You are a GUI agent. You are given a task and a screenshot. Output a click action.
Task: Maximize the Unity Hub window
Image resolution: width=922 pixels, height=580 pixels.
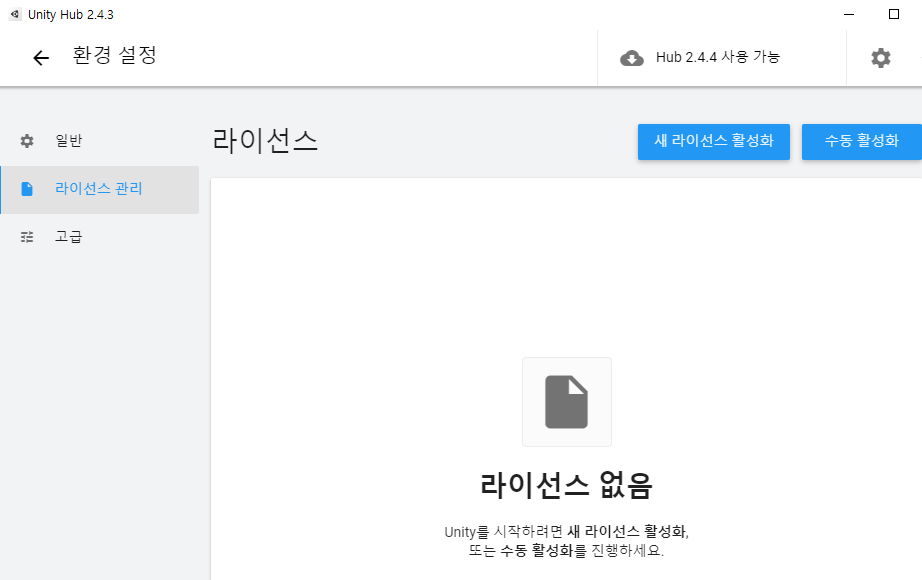click(x=894, y=14)
